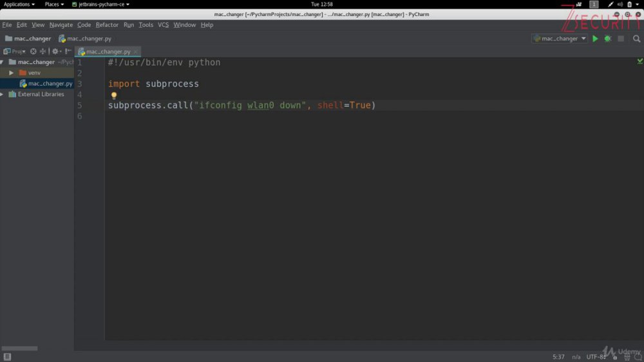This screenshot has width=644, height=362.
Task: Open the Help menu
Action: [x=207, y=24]
